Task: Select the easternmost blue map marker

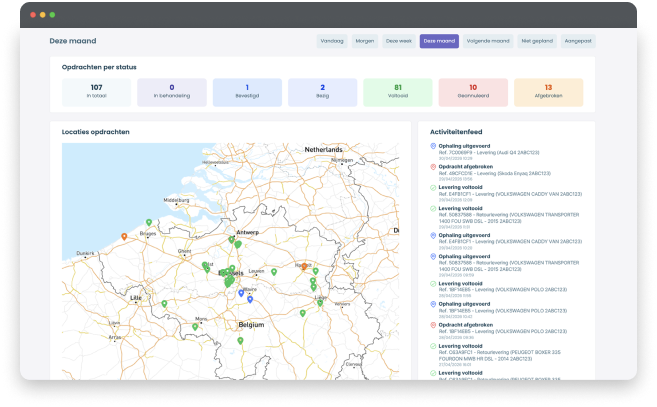Action: 250,300
